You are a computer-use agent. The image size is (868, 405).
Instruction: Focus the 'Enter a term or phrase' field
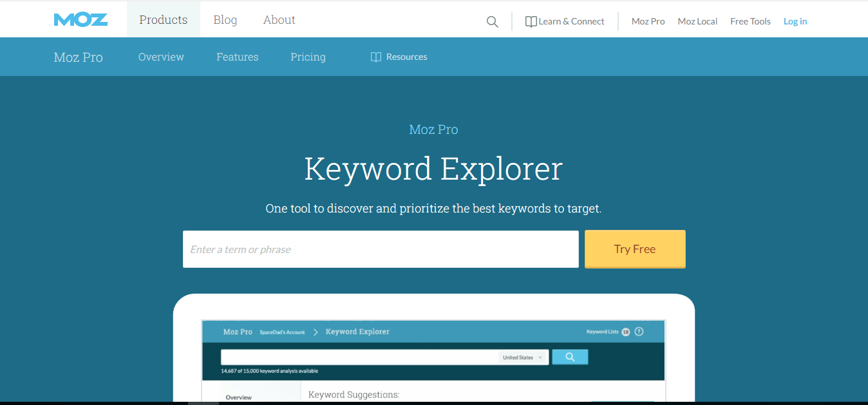381,249
